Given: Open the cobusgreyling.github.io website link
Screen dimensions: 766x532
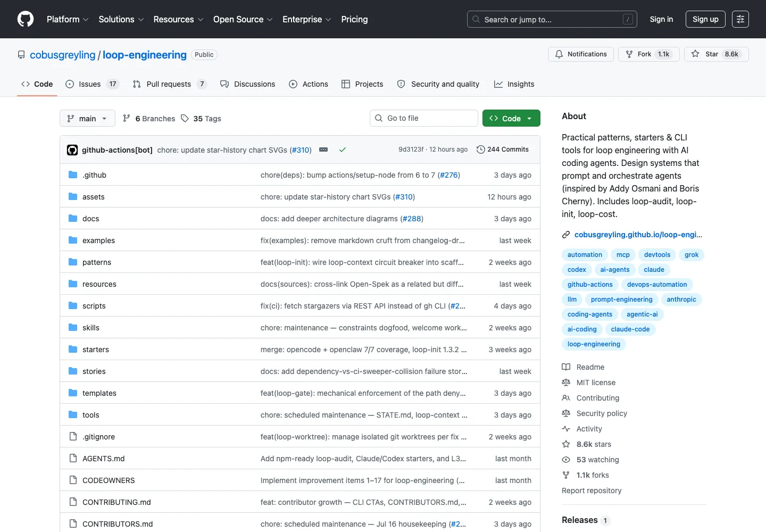Looking at the screenshot, I should click(x=638, y=235).
